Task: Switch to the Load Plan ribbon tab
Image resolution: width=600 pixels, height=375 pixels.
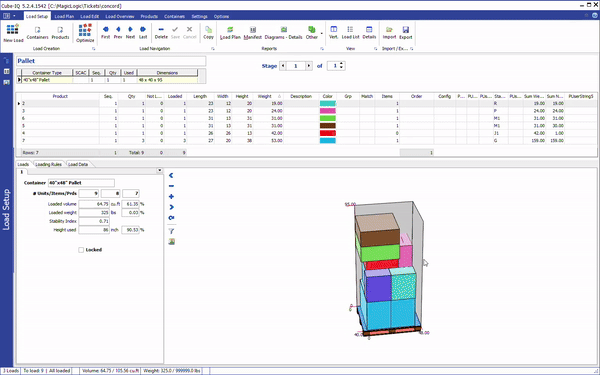Action: pos(64,16)
